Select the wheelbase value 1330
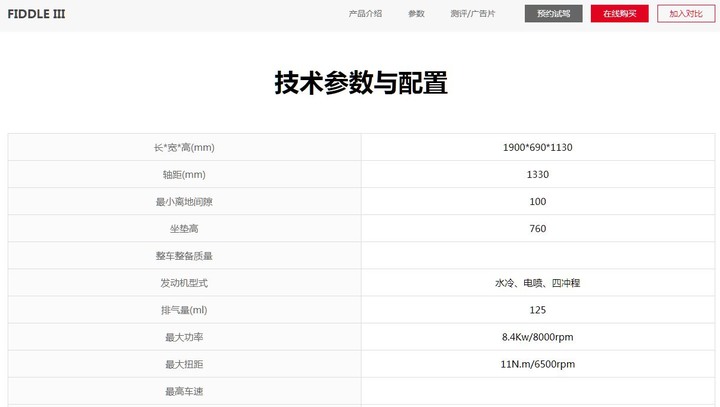The height and width of the screenshot is (407, 720). [538, 175]
